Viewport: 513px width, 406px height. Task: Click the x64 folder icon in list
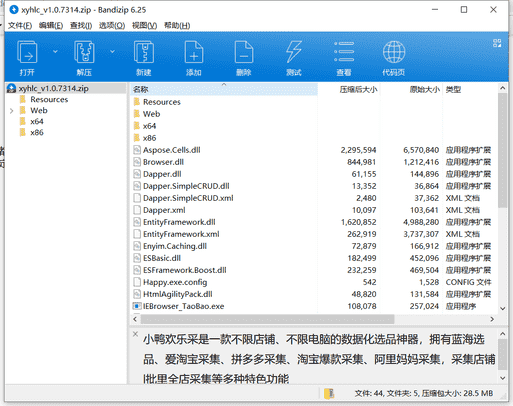tap(137, 126)
